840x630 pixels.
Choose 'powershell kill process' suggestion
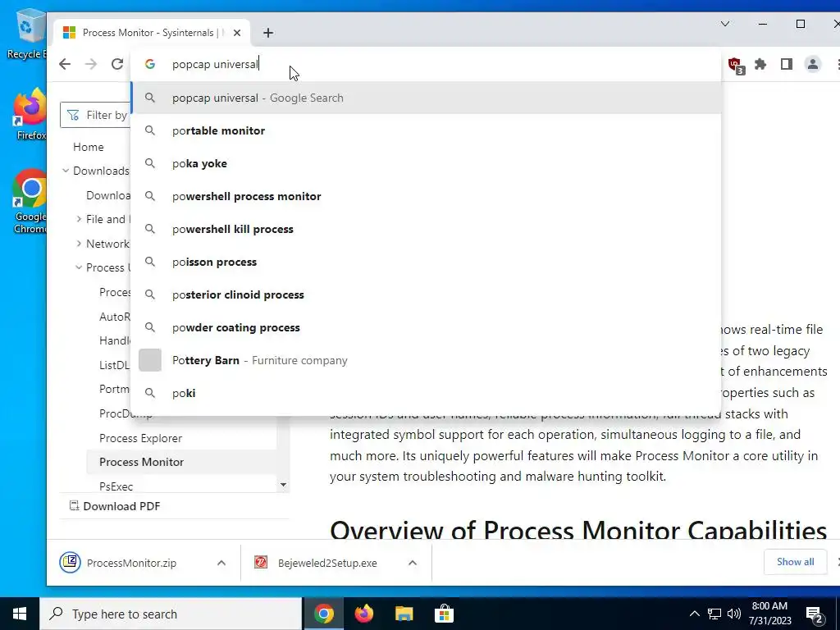(x=426, y=229)
